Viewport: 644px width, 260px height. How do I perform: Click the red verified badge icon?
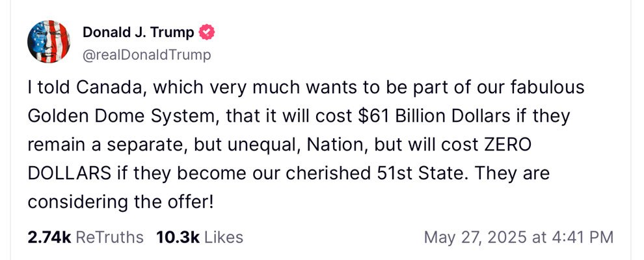click(x=207, y=32)
